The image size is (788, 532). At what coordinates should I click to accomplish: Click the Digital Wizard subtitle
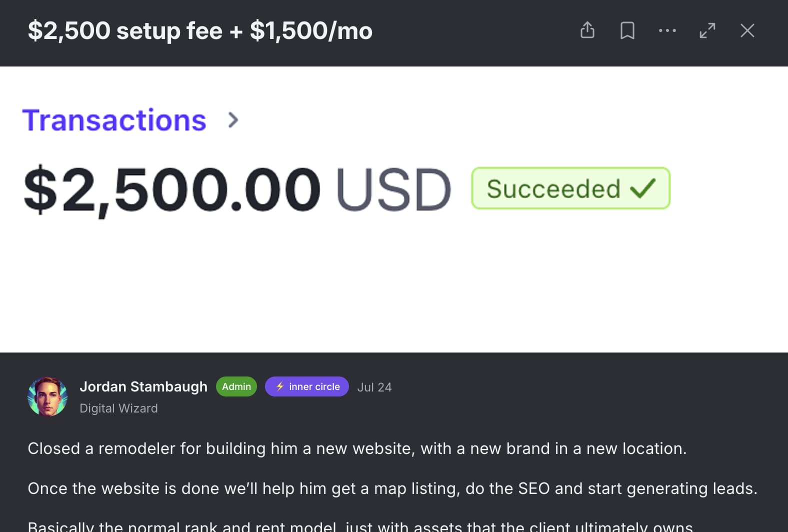118,408
